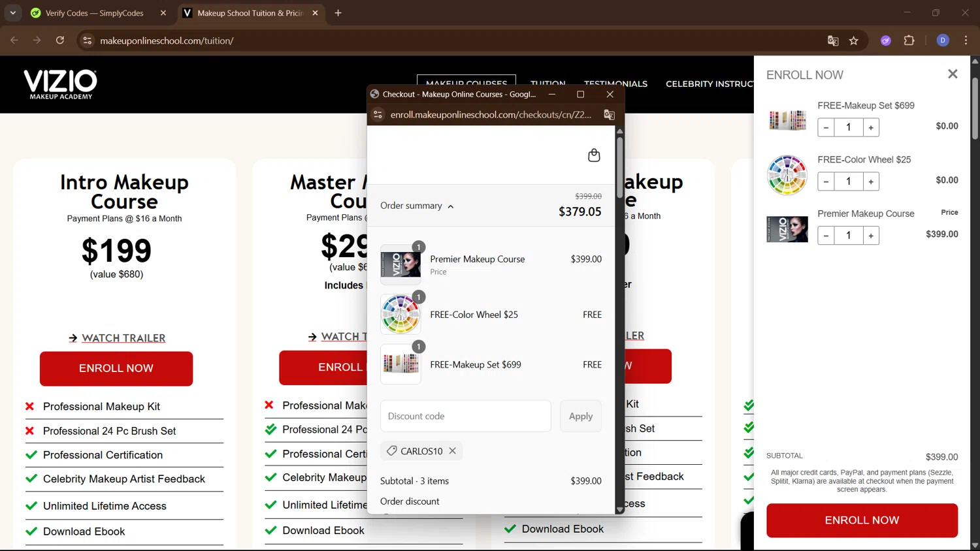Click checkout popup scrollbar down arrow
Viewport: 980px width, 551px height.
pyautogui.click(x=619, y=509)
